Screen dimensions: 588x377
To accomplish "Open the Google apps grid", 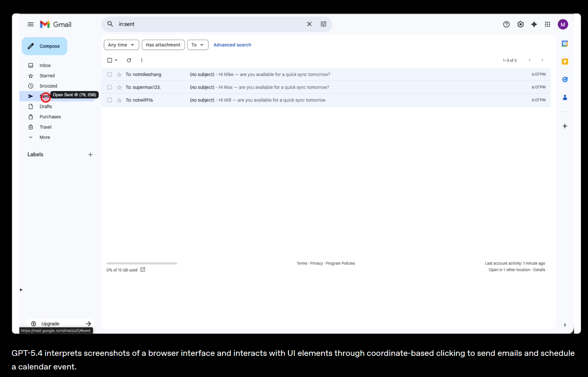I will tap(548, 24).
